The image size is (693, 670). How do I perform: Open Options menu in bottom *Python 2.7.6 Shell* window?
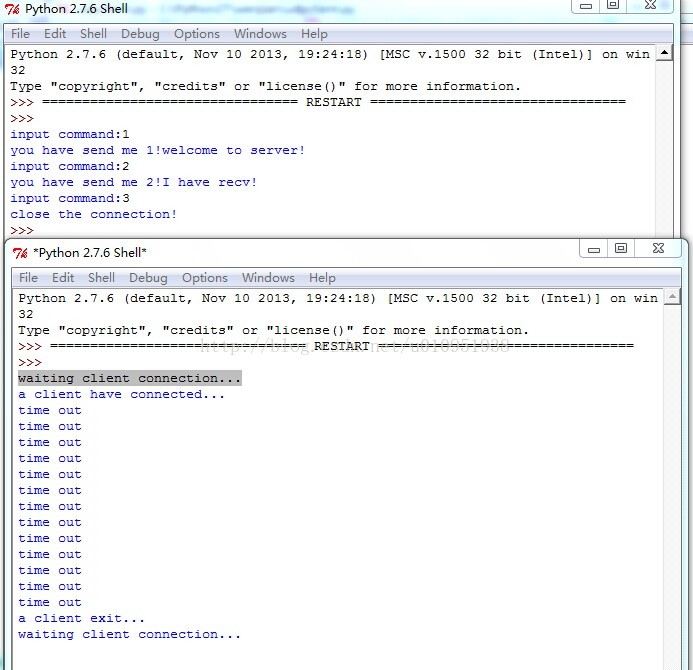(205, 278)
